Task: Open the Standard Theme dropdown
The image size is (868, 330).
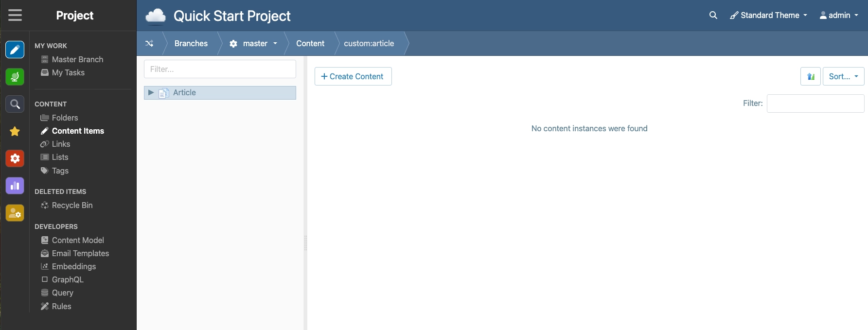Action: point(769,15)
